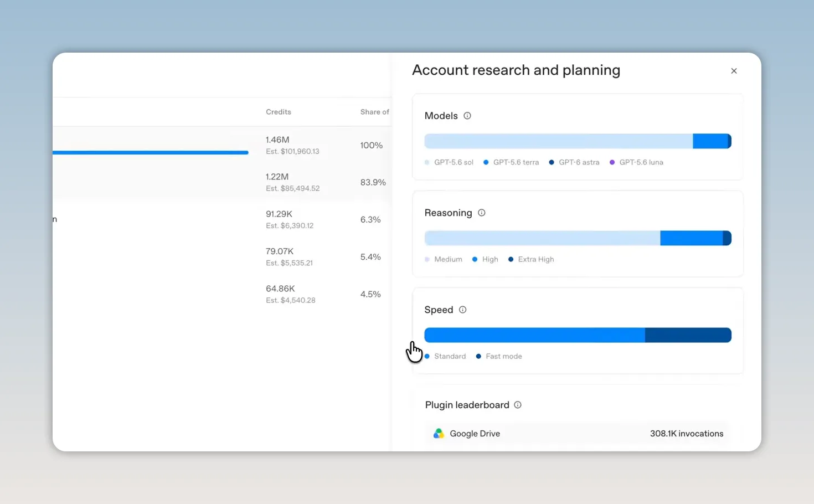Select the GPT-5.6 sol legend dot

click(427, 162)
